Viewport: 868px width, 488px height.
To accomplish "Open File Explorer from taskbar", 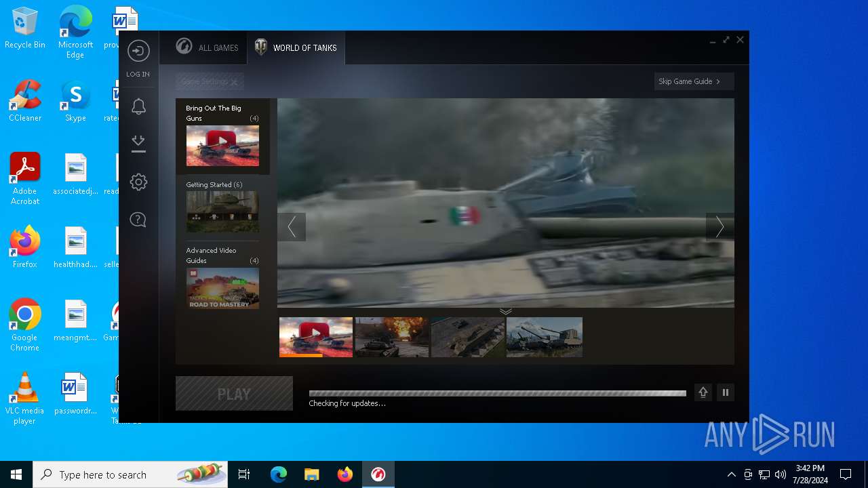I will click(312, 474).
